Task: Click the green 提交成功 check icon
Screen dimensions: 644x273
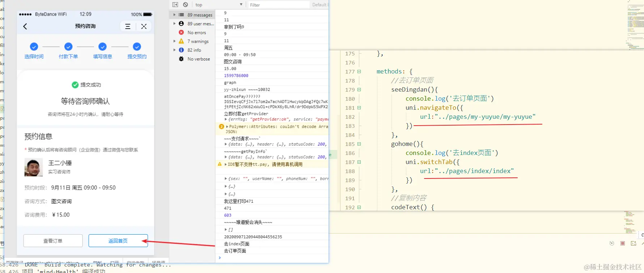Action: click(75, 85)
